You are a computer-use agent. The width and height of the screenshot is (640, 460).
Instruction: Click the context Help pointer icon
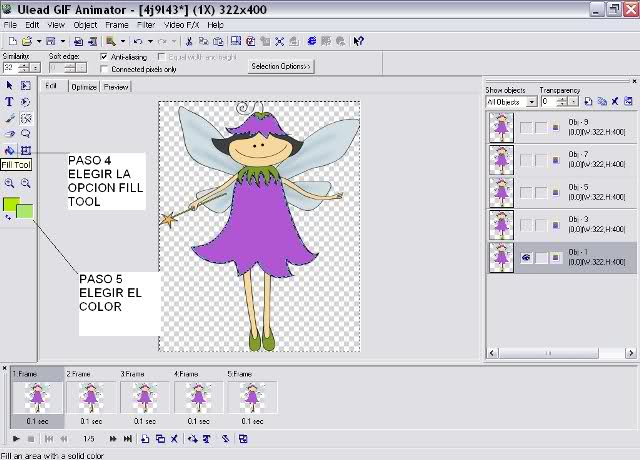pos(358,41)
